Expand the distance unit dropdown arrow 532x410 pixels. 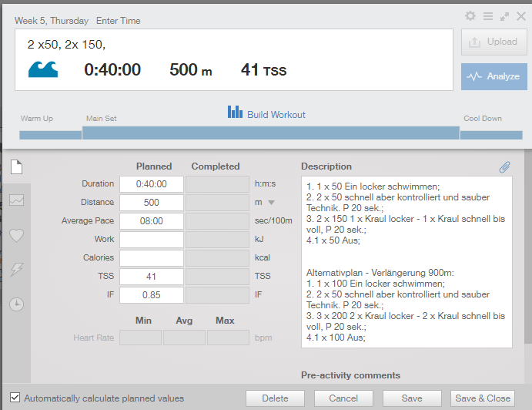[x=271, y=203]
